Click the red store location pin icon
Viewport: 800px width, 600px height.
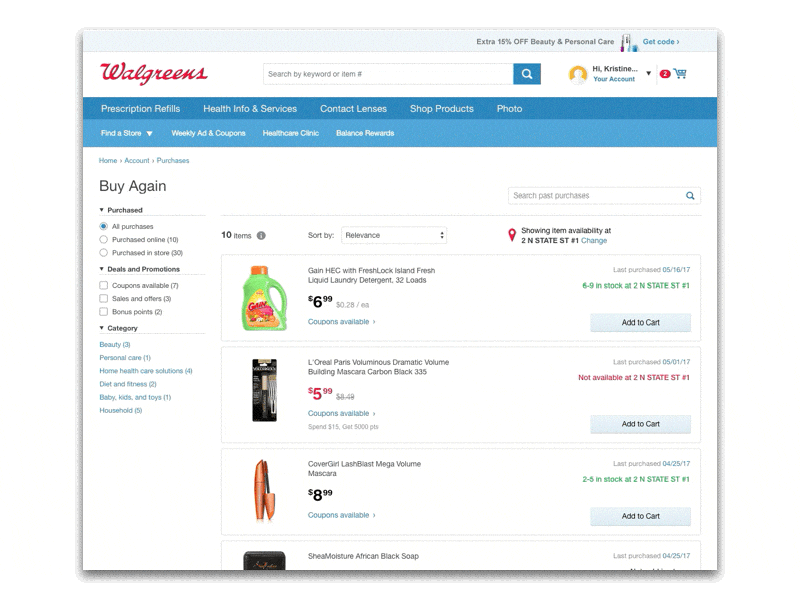tap(512, 235)
